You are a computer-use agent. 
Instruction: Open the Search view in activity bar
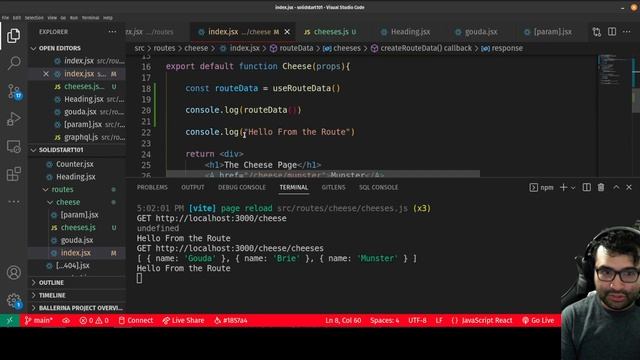(x=13, y=63)
